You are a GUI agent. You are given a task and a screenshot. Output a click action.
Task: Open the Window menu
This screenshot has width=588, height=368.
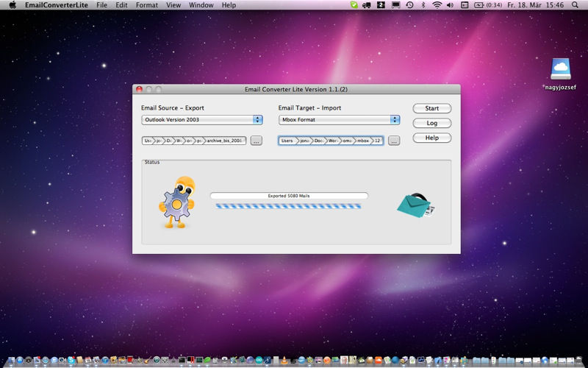[x=201, y=5]
